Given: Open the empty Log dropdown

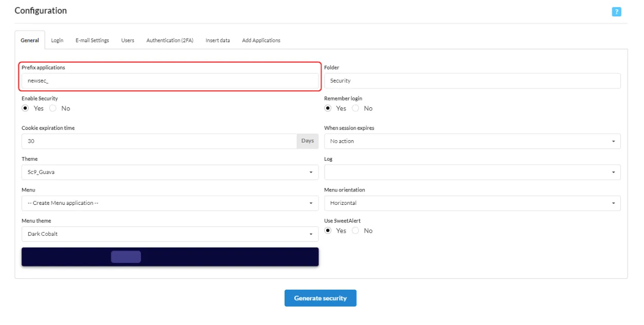Looking at the screenshot, I should coord(472,173).
